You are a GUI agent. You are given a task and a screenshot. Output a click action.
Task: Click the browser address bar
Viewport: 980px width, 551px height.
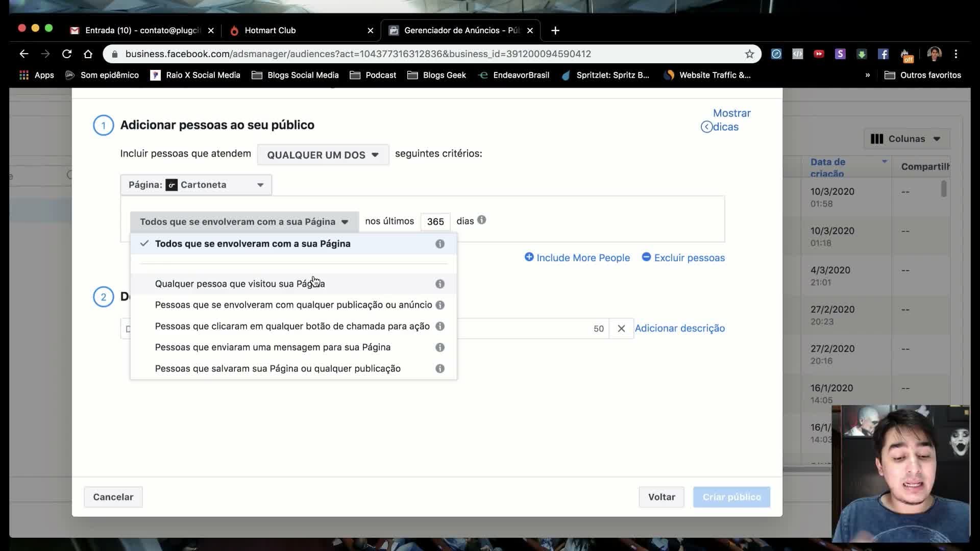point(431,54)
